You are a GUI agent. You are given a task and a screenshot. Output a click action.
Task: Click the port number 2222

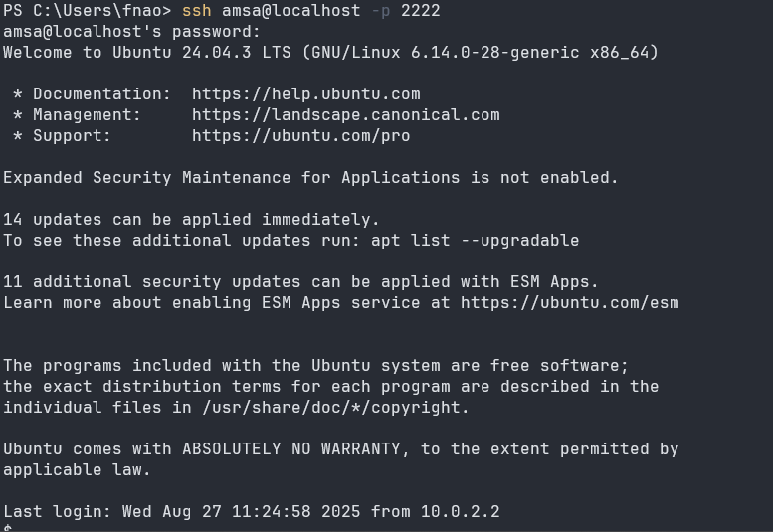(x=421, y=10)
